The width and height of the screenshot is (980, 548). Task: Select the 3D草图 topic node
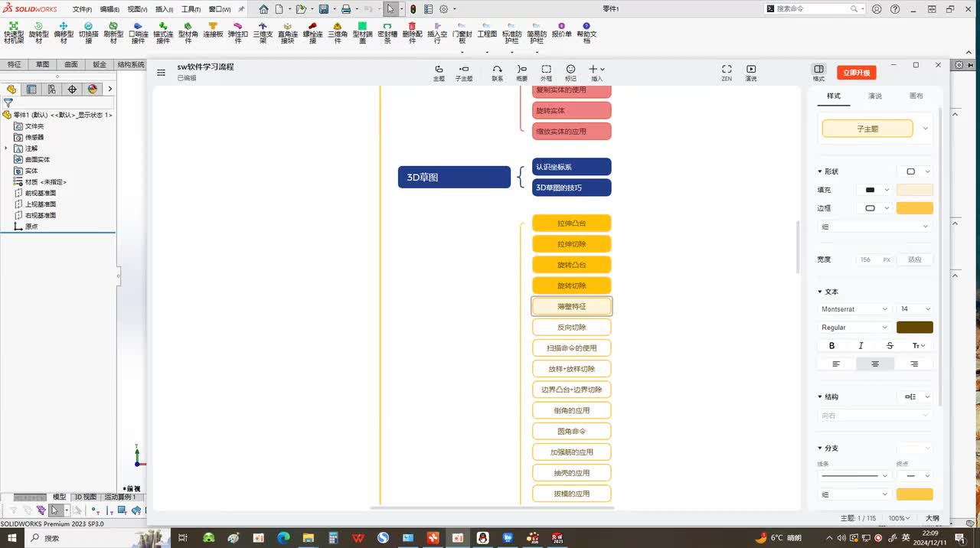(x=454, y=177)
